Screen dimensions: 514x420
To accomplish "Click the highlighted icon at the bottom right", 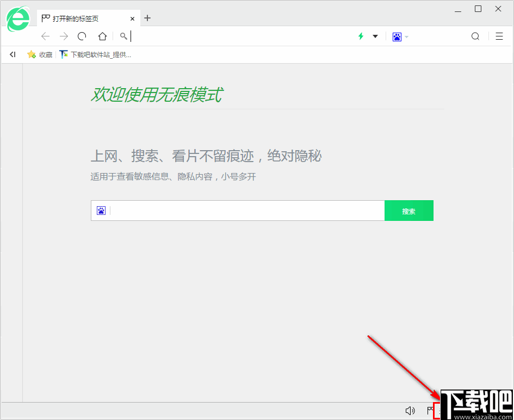I will point(438,412).
